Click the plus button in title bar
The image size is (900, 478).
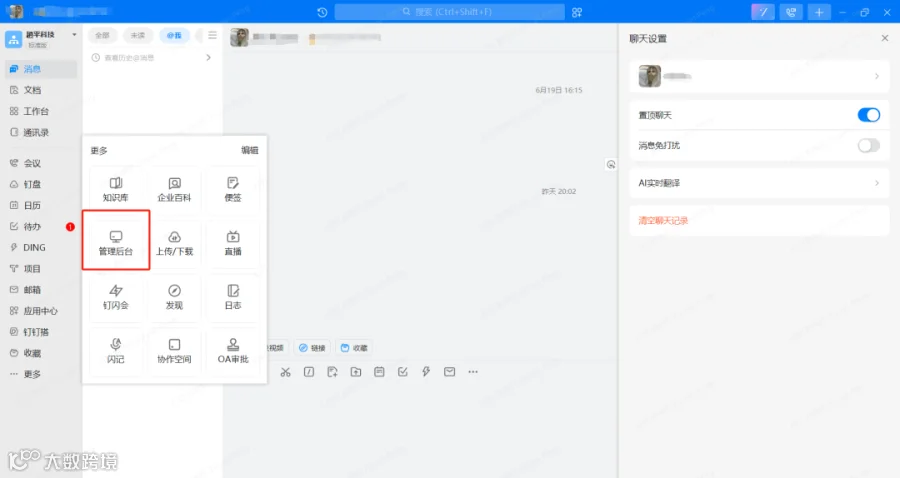[819, 12]
